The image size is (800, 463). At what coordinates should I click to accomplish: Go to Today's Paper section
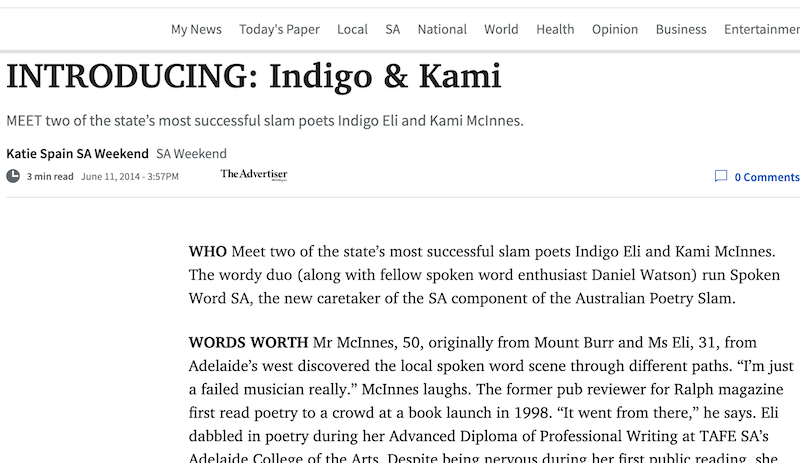click(279, 29)
